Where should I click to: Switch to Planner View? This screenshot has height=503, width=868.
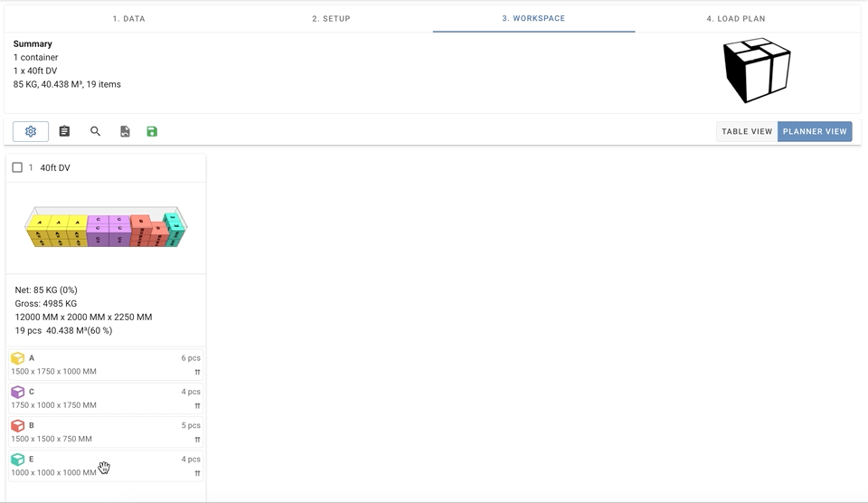pyautogui.click(x=815, y=131)
